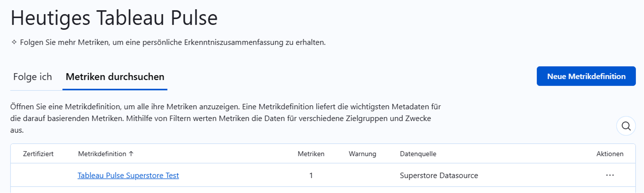The image size is (644, 193).
Task: Sort by the Metrikdefinition column header
Action: pyautogui.click(x=102, y=154)
